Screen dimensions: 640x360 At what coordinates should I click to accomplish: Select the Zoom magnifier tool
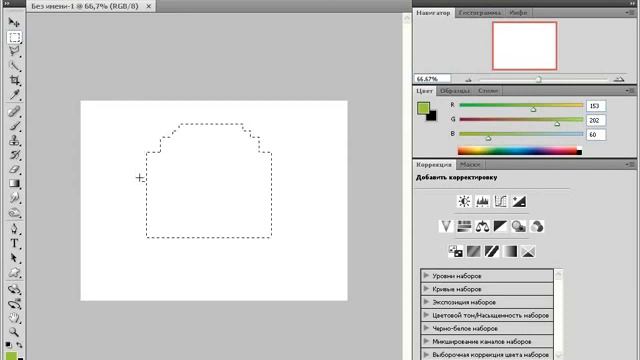coord(14,332)
